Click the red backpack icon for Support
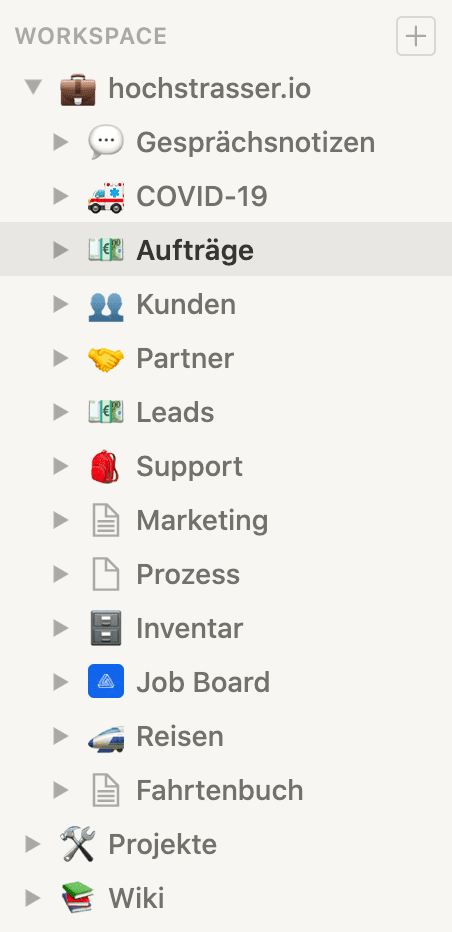 (x=106, y=467)
